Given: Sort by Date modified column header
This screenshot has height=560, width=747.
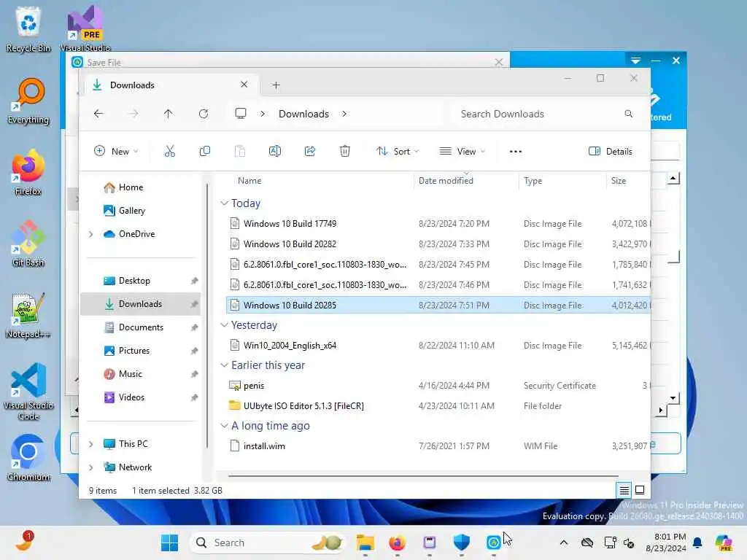Looking at the screenshot, I should (x=446, y=181).
